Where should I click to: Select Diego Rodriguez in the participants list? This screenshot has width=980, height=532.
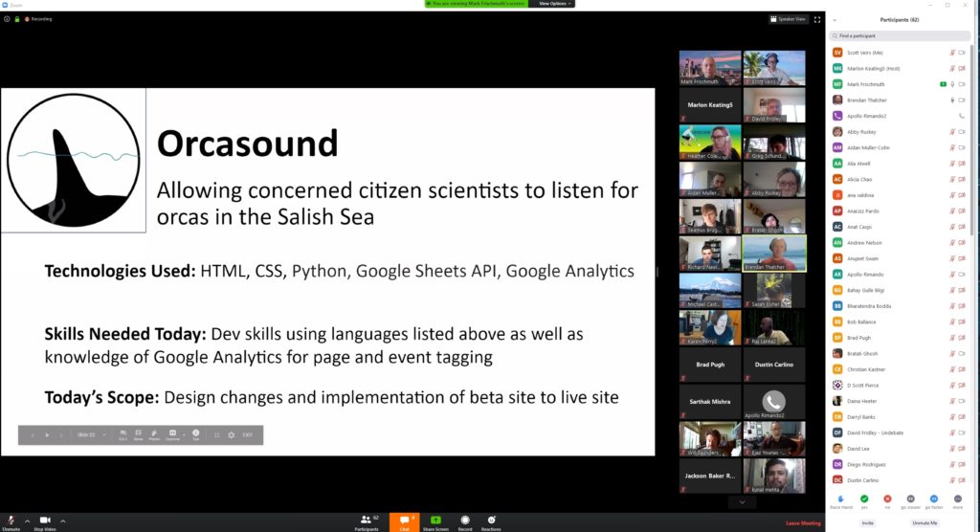point(900,464)
